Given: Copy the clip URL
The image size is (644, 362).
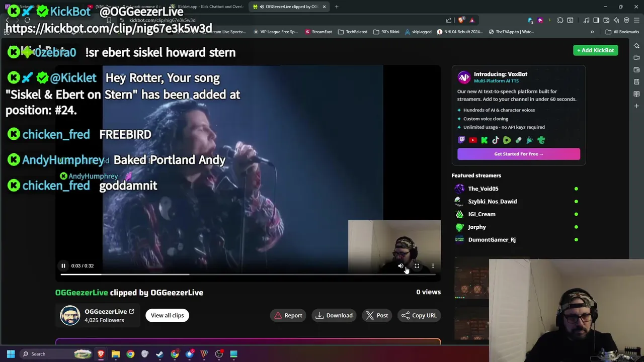Looking at the screenshot, I should [x=419, y=315].
